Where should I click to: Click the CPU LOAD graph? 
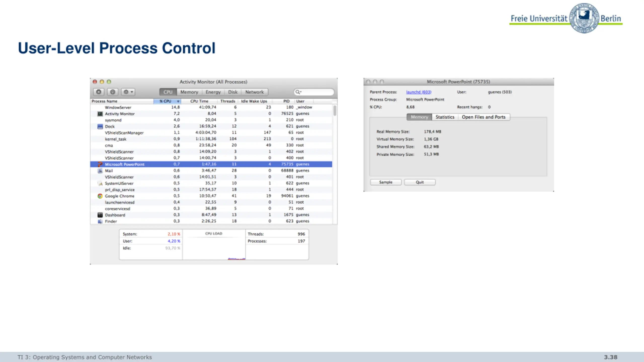pos(214,244)
